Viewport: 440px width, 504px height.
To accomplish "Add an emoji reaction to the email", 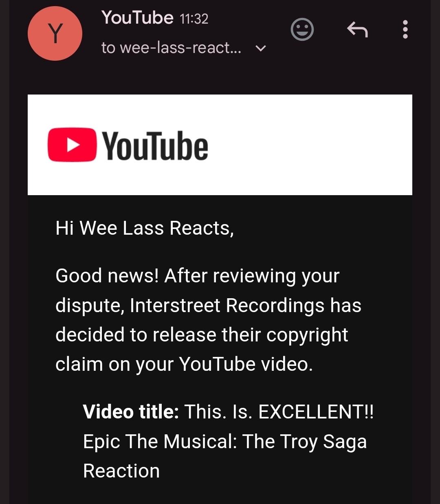I will coord(302,30).
